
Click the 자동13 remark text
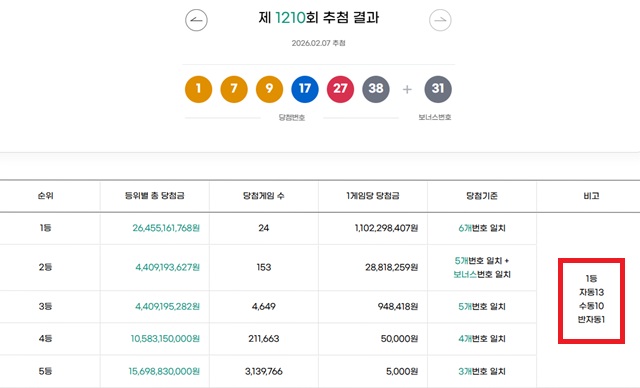click(591, 292)
